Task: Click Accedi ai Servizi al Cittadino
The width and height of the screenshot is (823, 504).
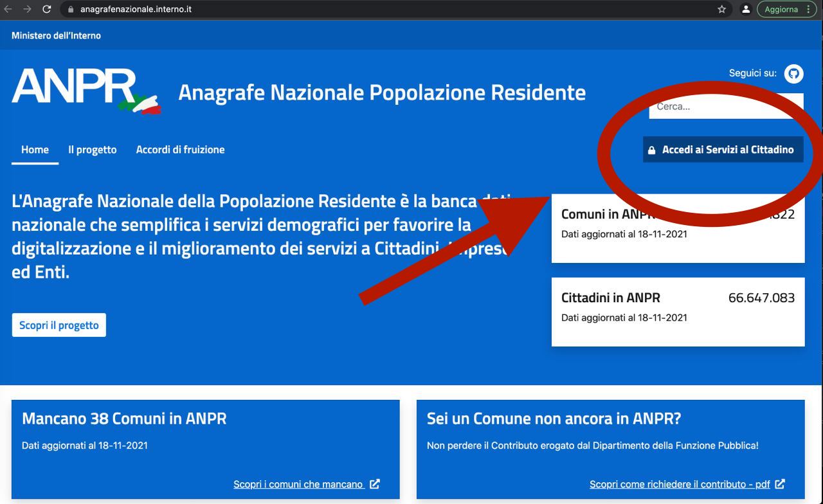Action: pos(723,150)
